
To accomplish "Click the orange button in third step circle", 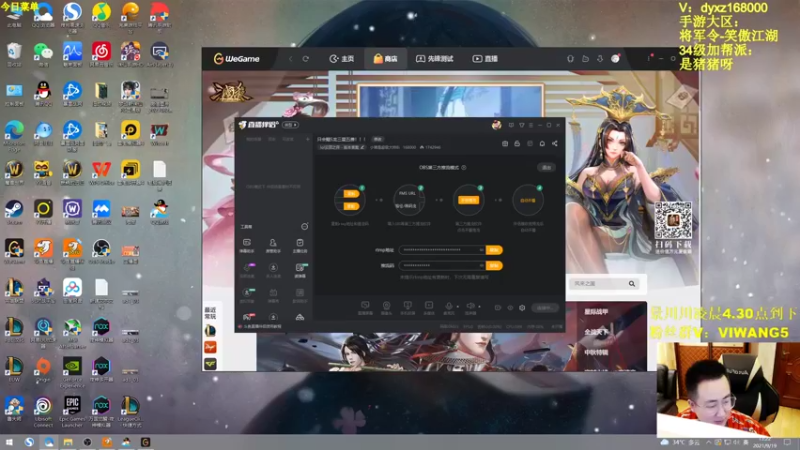I will (x=468, y=200).
